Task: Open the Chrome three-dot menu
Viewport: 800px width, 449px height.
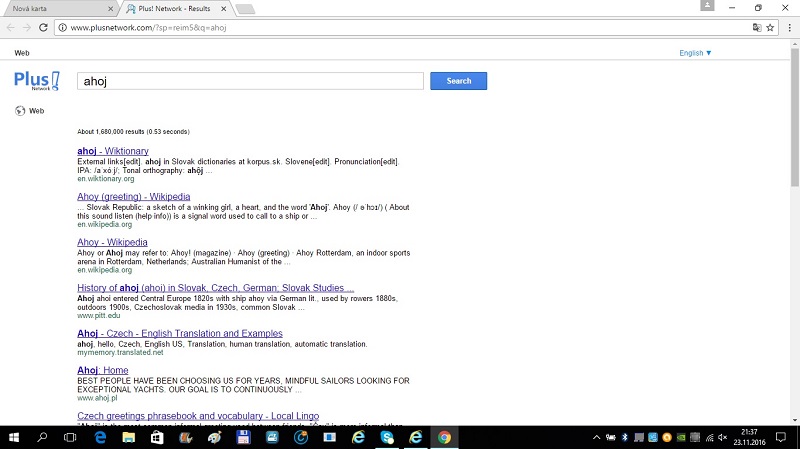Action: 788,27
